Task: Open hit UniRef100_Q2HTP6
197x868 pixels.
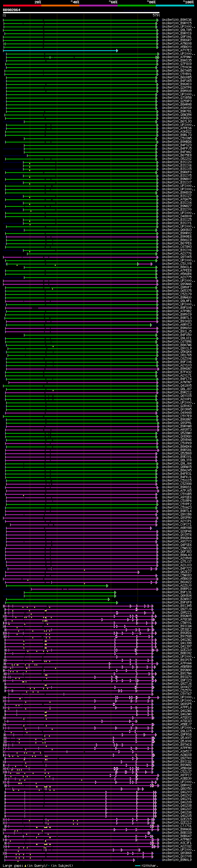Action: (177, 88)
